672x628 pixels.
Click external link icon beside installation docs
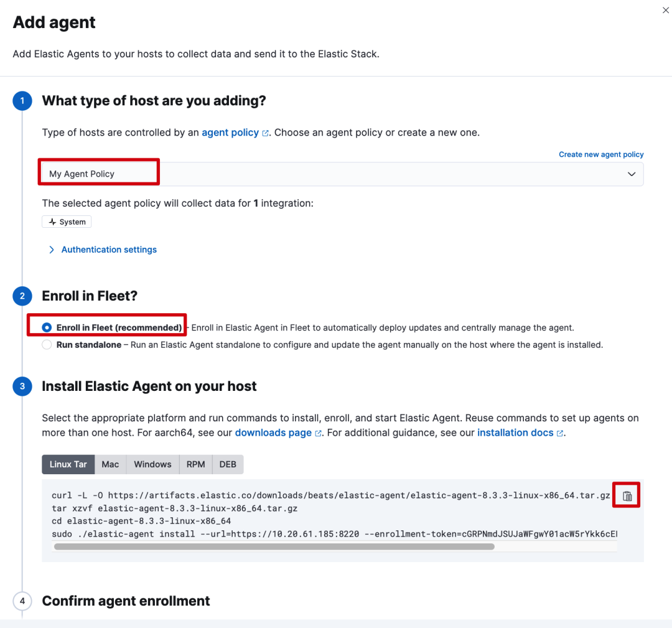[560, 433]
